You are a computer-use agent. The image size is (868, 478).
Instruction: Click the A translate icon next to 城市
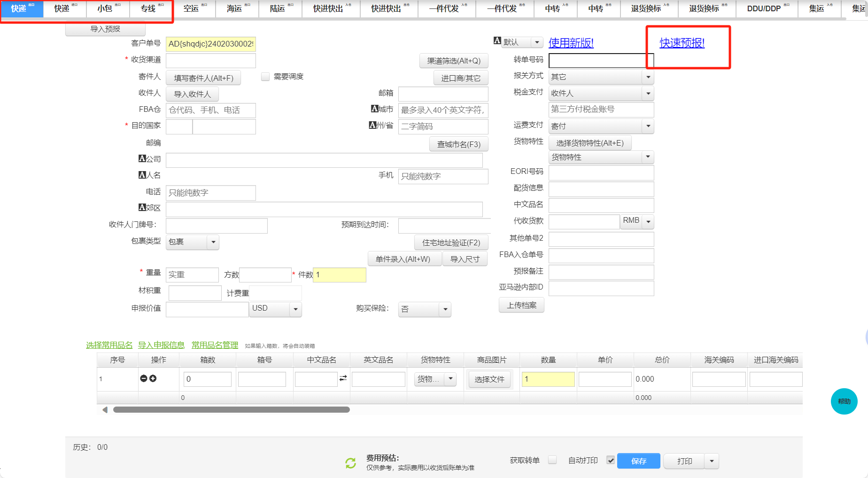(375, 109)
